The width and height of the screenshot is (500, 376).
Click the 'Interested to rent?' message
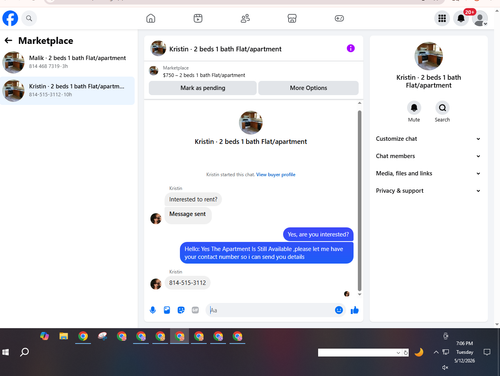click(193, 199)
